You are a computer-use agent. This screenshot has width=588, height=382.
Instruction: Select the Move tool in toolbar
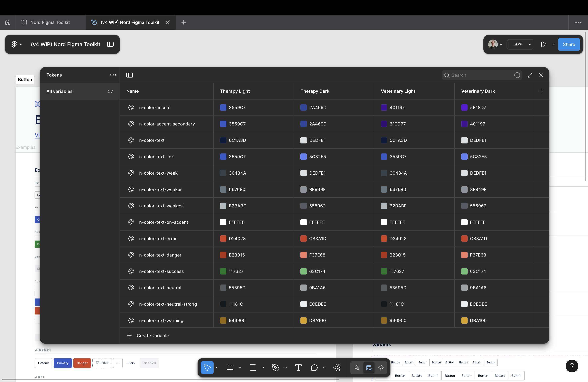tap(207, 368)
